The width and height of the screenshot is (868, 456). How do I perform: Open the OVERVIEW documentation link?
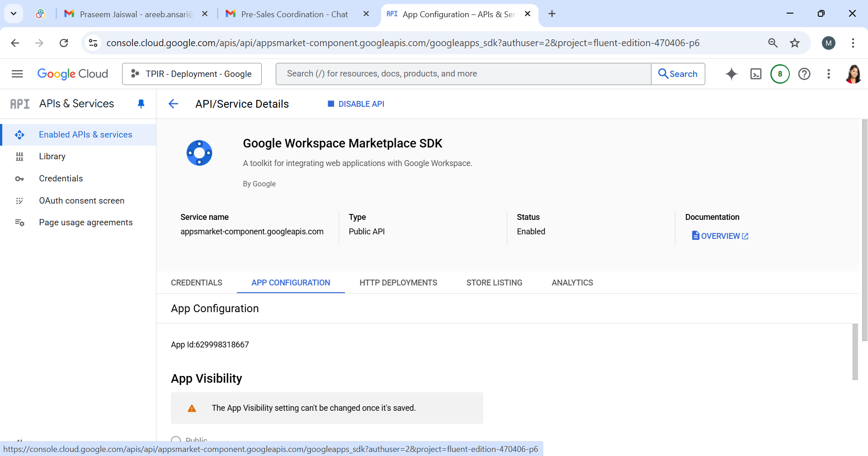pyautogui.click(x=720, y=236)
